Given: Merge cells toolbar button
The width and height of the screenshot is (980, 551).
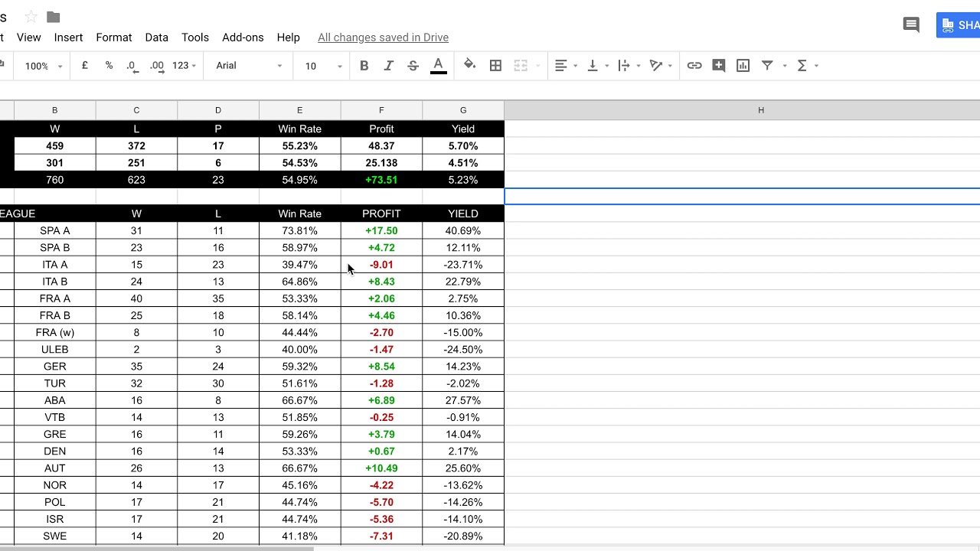Looking at the screenshot, I should [521, 66].
